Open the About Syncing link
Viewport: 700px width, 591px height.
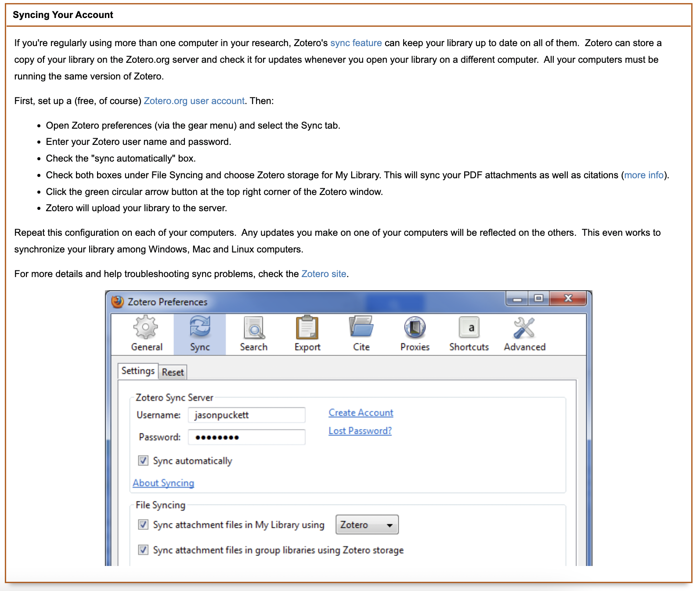tap(163, 483)
